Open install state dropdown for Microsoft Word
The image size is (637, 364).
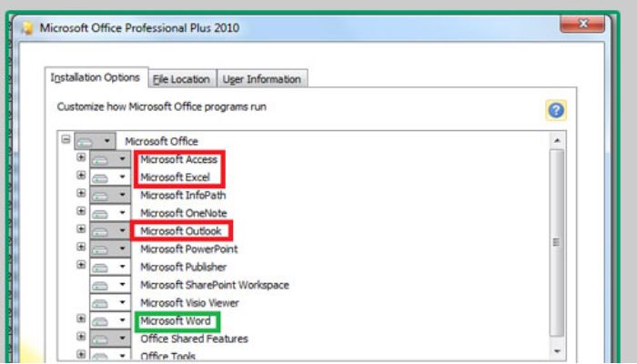110,320
